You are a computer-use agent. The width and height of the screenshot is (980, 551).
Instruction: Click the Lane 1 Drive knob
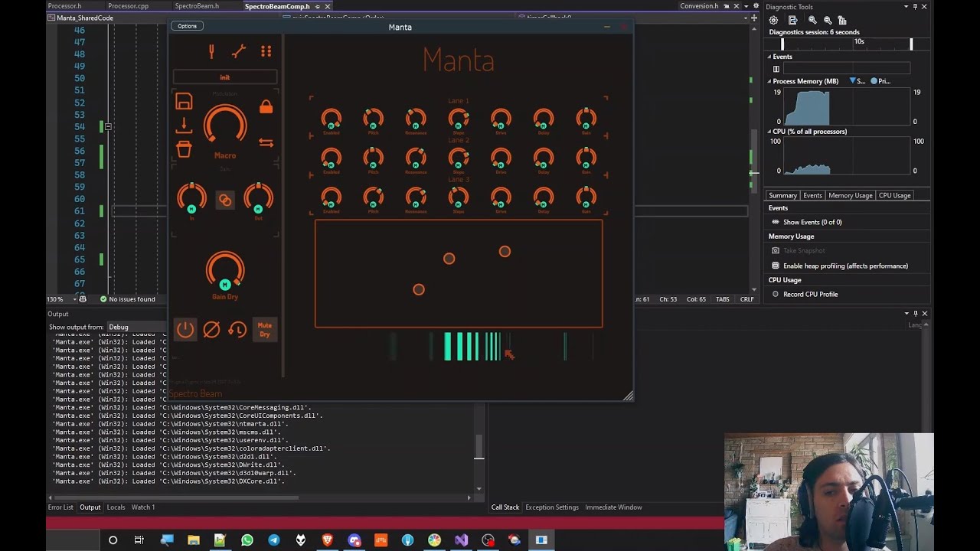coord(501,119)
